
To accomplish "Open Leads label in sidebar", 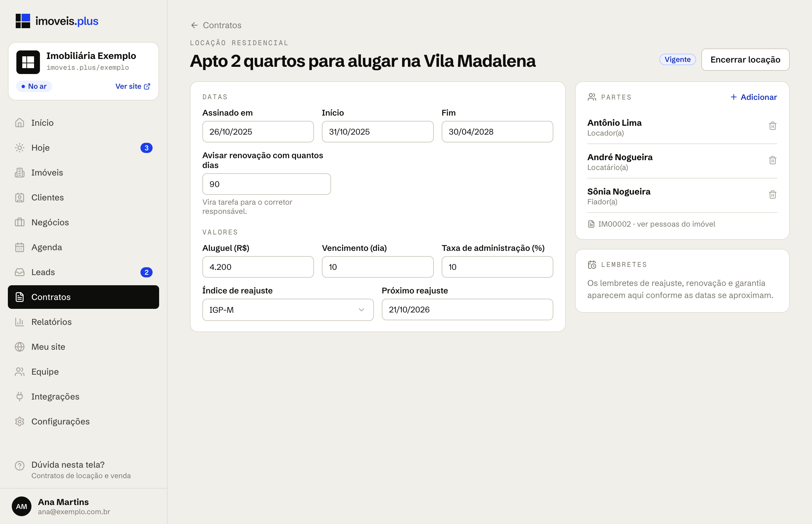I will [x=43, y=272].
